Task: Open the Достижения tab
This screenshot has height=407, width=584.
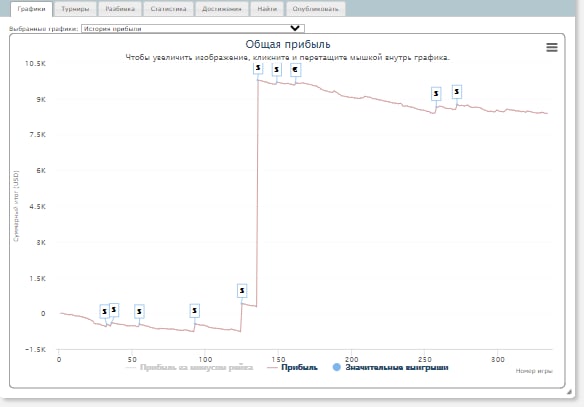Action: click(x=222, y=9)
